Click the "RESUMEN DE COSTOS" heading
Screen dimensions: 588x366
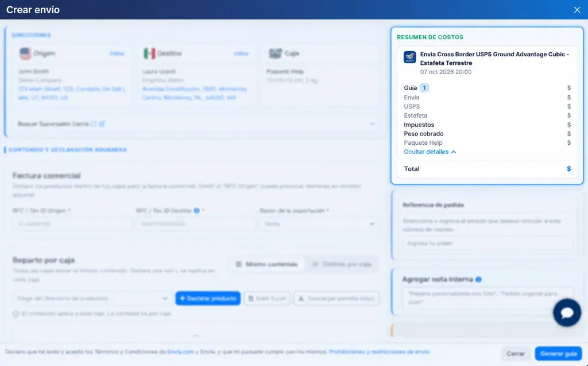pos(430,37)
